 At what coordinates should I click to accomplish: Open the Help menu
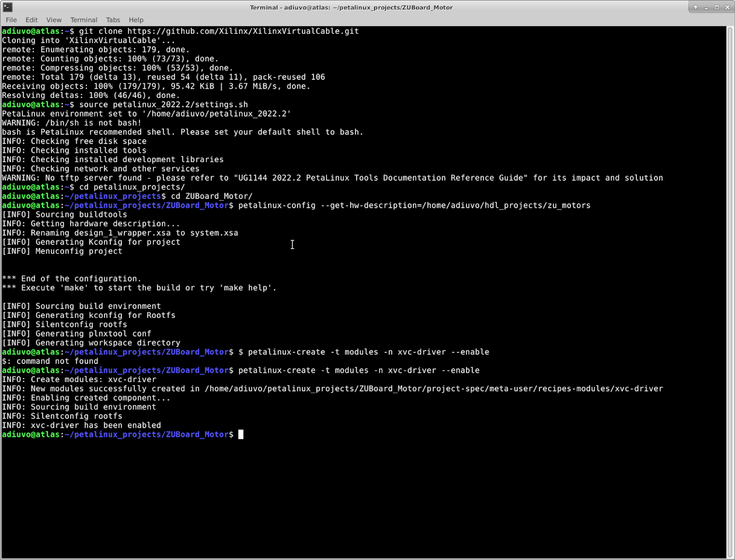[136, 20]
